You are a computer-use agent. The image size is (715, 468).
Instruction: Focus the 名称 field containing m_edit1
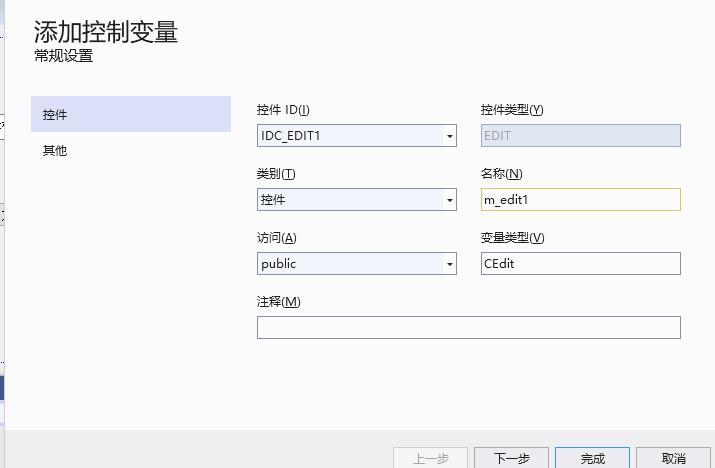pos(580,199)
